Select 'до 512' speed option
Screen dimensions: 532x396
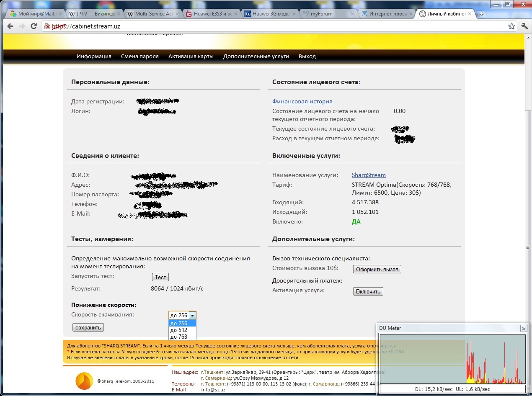[x=179, y=330]
